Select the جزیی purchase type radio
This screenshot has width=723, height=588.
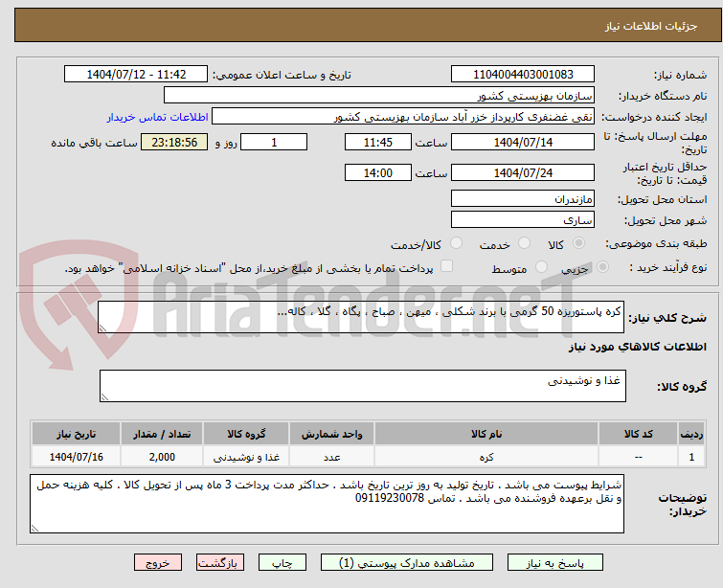[602, 267]
